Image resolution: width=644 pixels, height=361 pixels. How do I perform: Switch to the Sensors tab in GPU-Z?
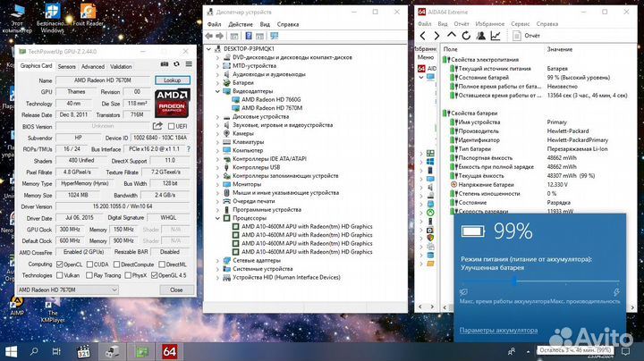(x=67, y=66)
